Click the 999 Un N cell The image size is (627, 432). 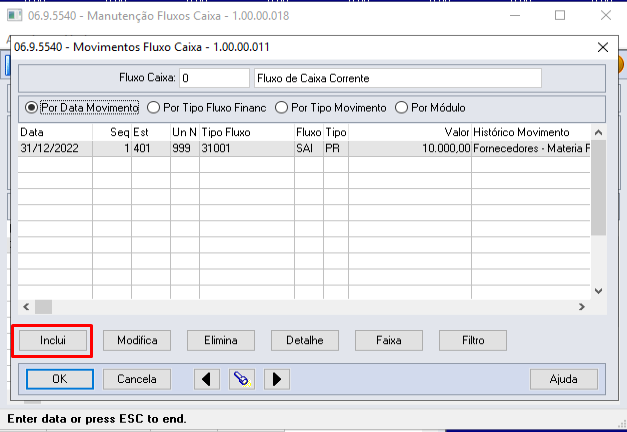point(185,148)
